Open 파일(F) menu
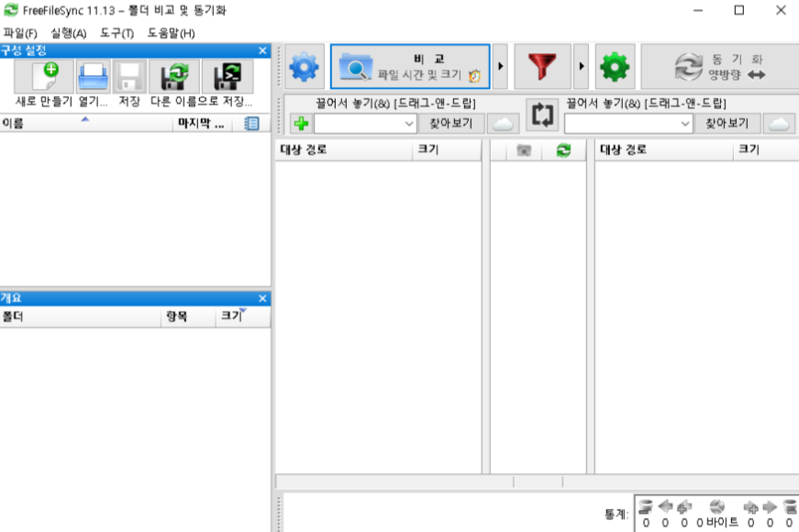 (x=20, y=33)
